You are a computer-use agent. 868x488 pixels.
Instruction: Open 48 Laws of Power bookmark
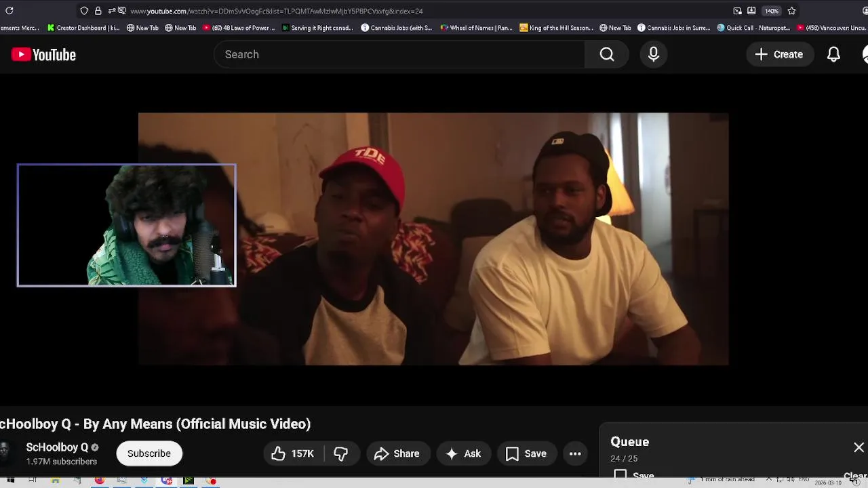[239, 28]
